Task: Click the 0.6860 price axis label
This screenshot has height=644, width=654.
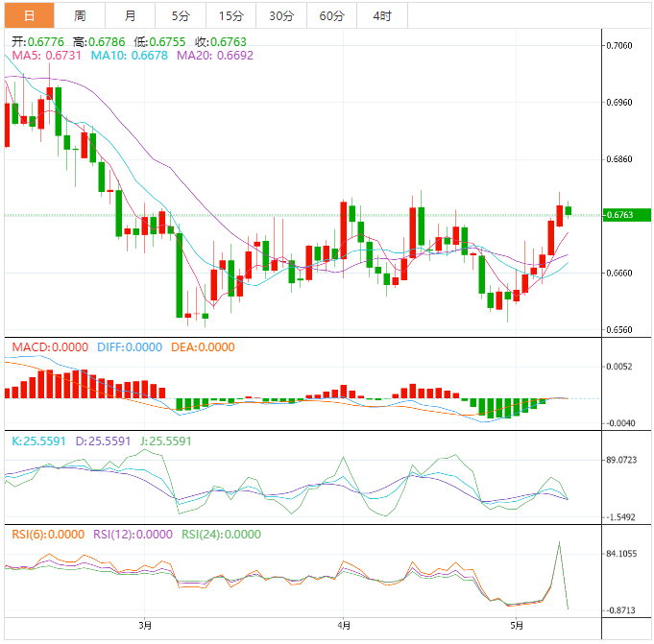Action: pyautogui.click(x=619, y=159)
